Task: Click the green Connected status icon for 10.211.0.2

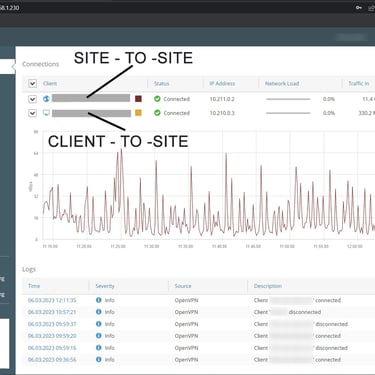Action: click(157, 99)
